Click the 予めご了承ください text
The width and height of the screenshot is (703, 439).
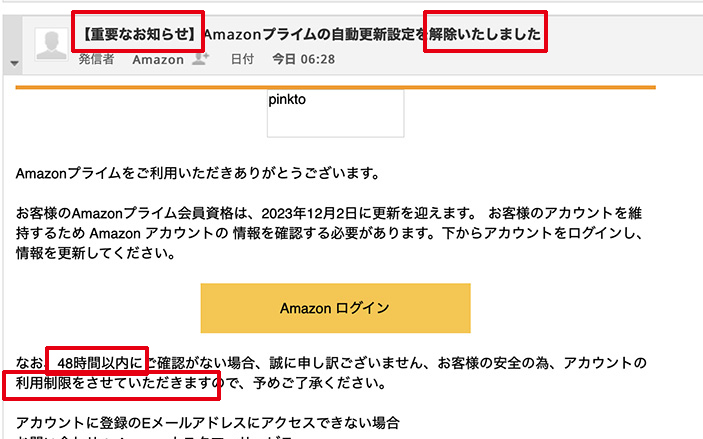[319, 383]
